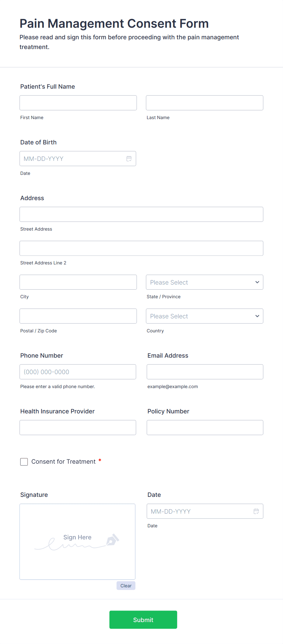Open the State / Province dropdown
This screenshot has width=283, height=644.
click(204, 282)
